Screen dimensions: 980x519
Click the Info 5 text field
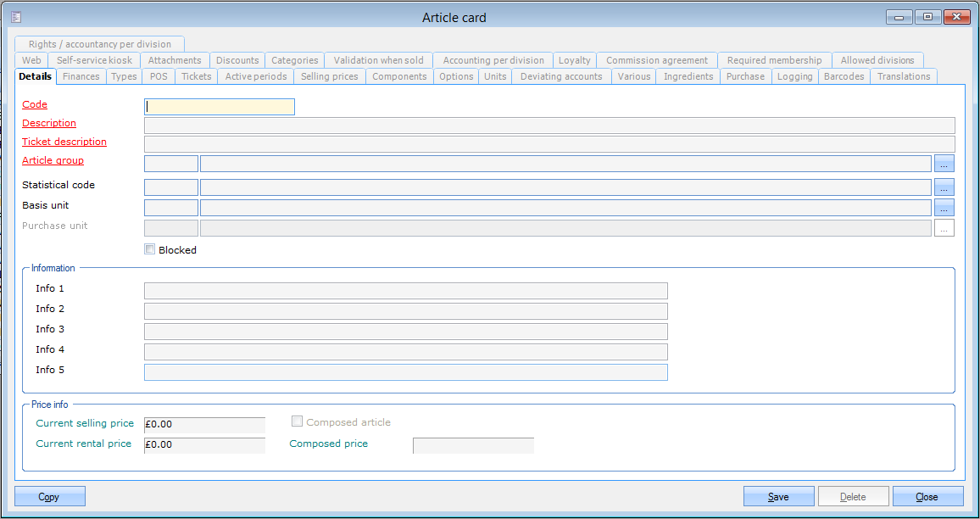point(405,372)
